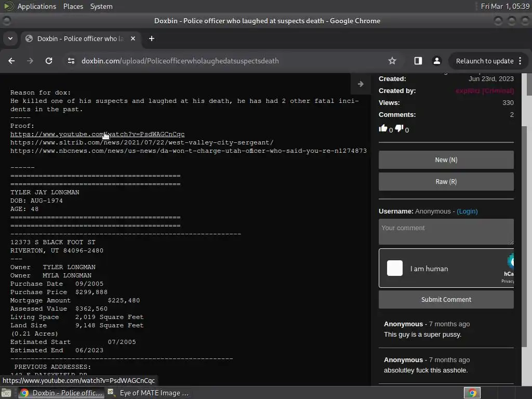Open Chrome three-dot menu

(520, 61)
